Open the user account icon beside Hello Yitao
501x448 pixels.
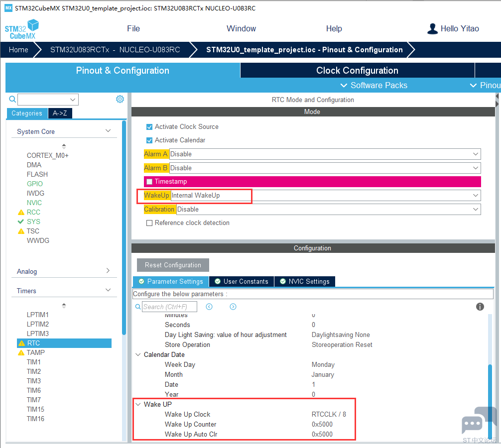point(432,29)
